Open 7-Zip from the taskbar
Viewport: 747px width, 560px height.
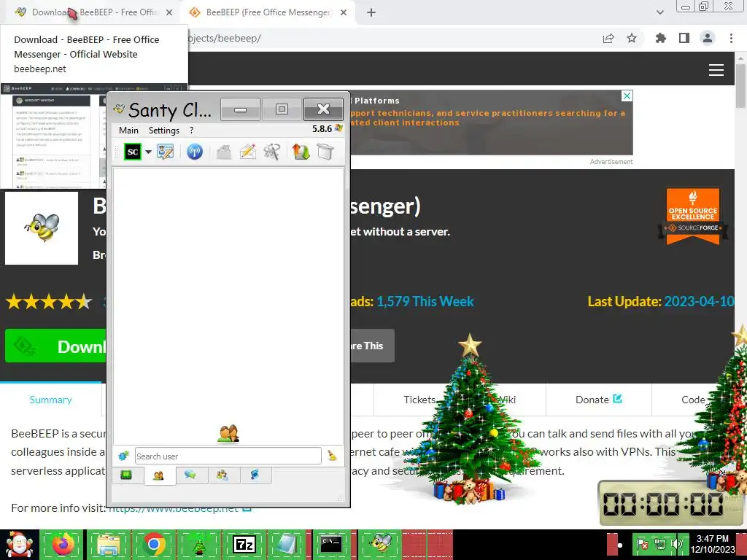244,544
